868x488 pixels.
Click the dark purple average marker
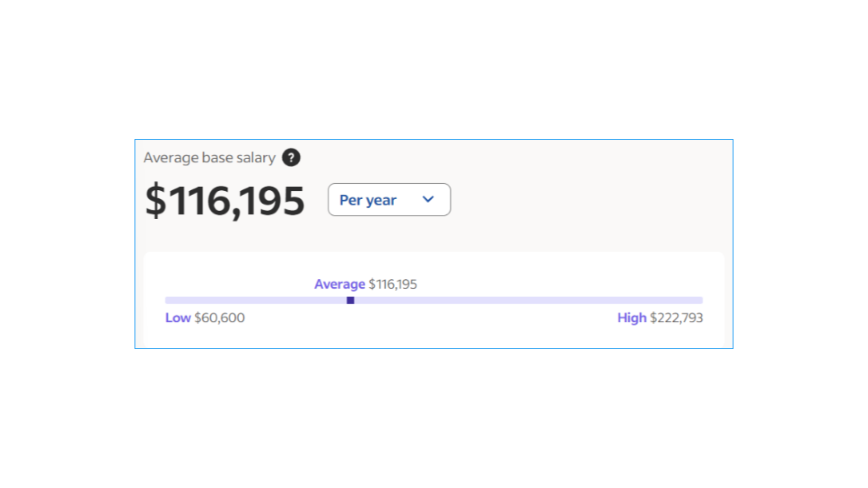350,300
